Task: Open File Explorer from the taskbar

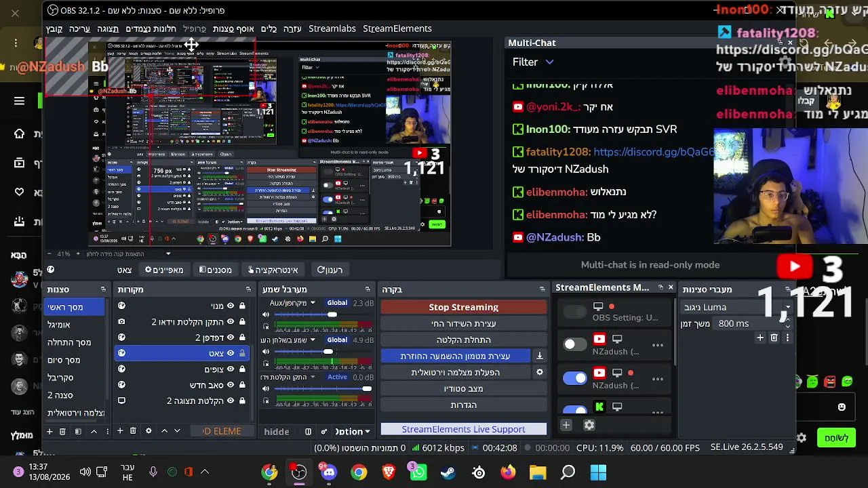Action: point(538,472)
